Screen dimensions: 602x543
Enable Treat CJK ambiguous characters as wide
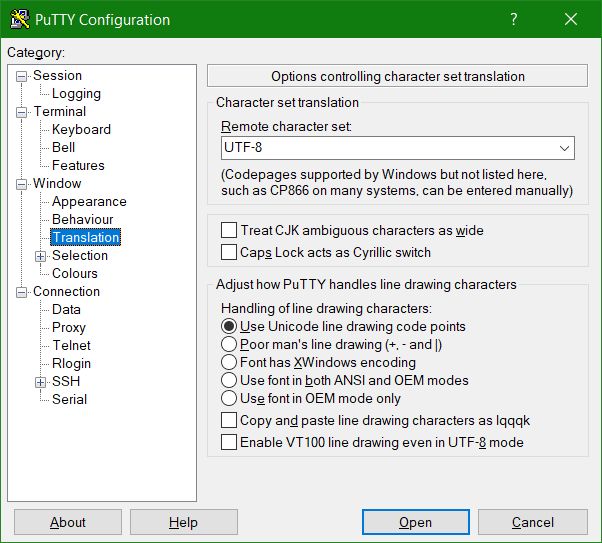point(229,230)
